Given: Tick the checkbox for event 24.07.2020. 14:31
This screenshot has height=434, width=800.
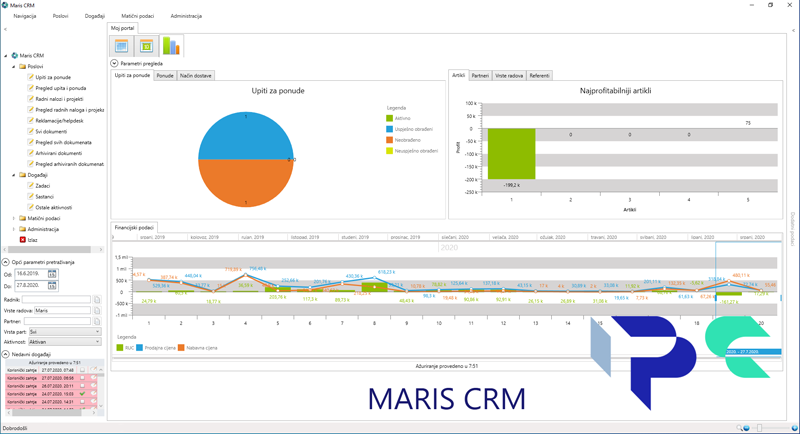Looking at the screenshot, I should [83, 402].
